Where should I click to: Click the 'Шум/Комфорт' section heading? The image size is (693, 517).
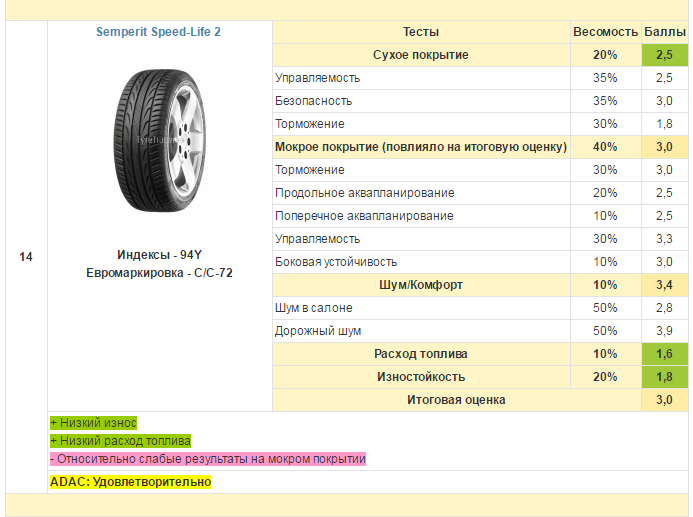pos(421,285)
